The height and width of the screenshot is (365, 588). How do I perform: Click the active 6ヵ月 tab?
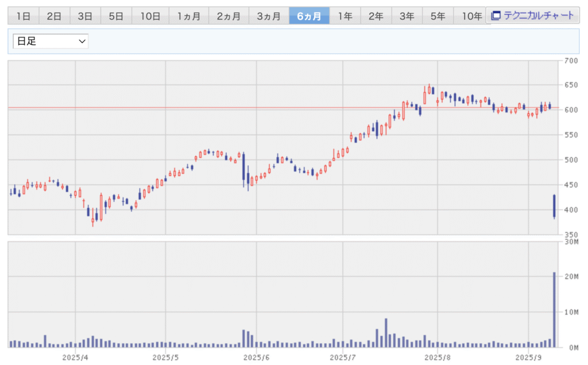(x=309, y=16)
